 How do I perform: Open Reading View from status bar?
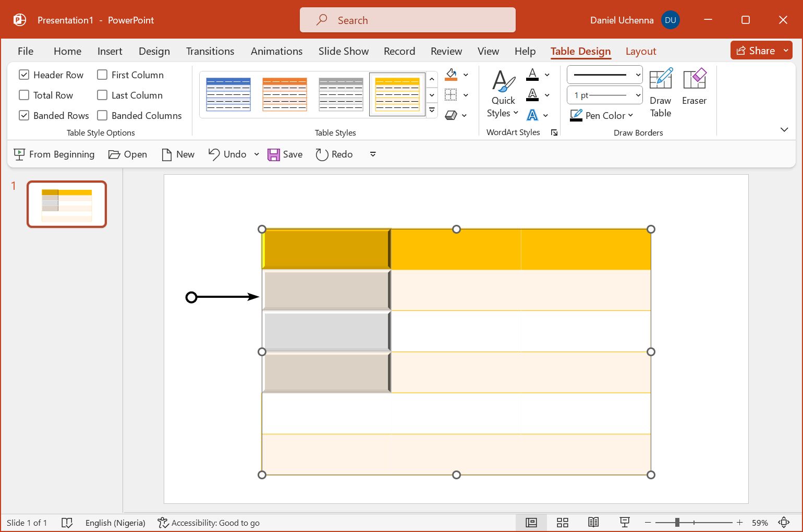(x=593, y=523)
